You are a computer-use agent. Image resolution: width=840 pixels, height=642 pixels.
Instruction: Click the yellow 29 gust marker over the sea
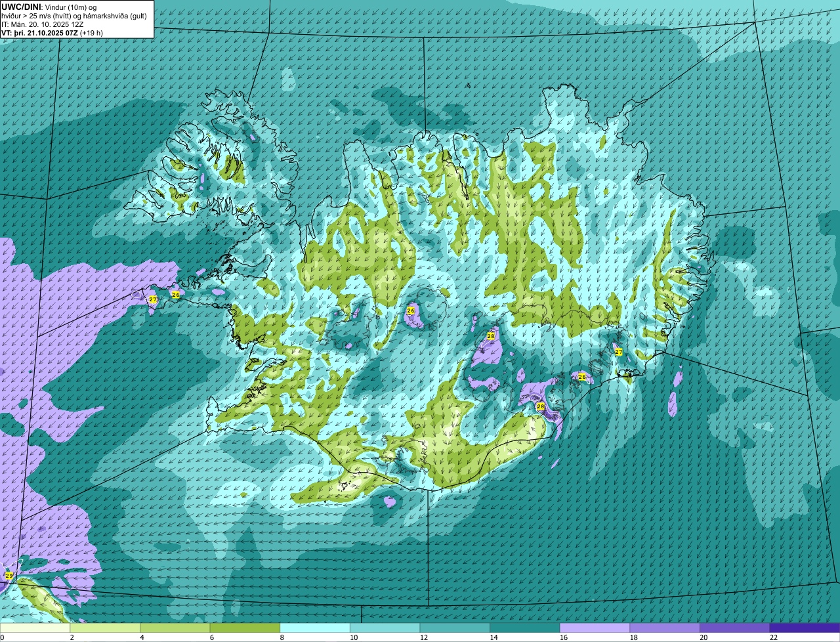(9, 576)
